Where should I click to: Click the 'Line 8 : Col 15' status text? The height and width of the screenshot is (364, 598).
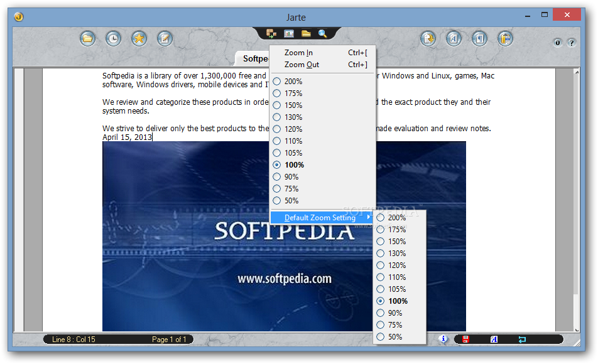pos(73,340)
